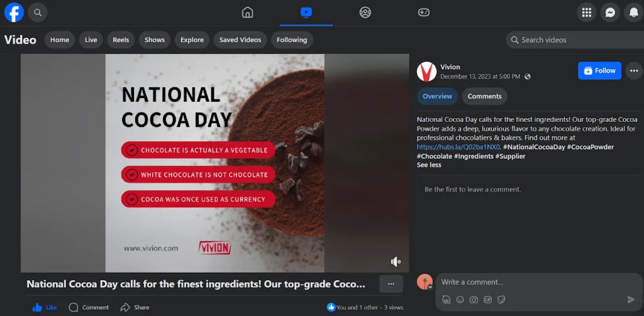
Task: Go to the Home feed icon
Action: 247,13
